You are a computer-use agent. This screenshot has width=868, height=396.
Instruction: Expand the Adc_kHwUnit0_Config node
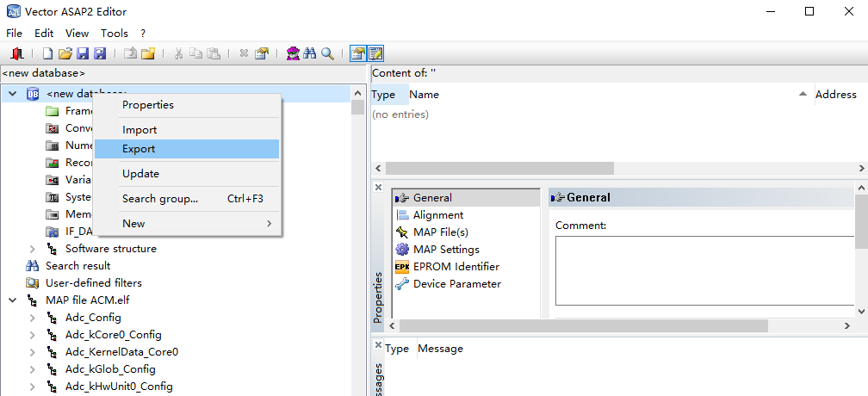click(32, 387)
